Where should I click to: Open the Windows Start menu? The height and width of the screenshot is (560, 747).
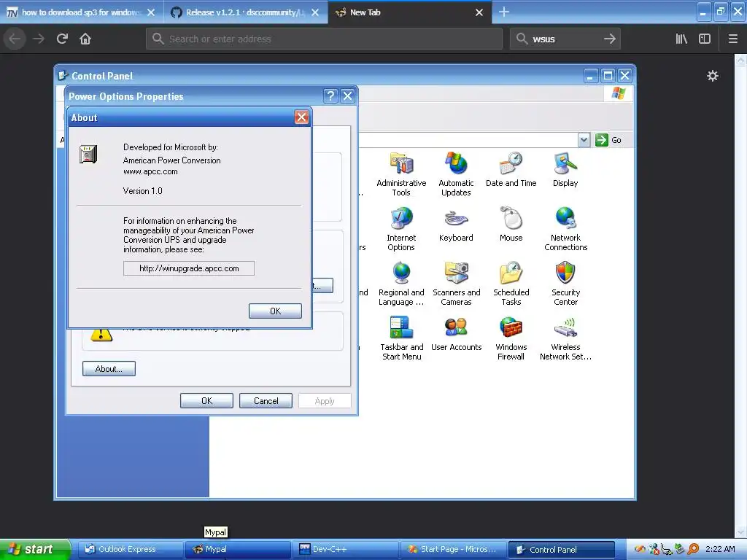(x=34, y=549)
